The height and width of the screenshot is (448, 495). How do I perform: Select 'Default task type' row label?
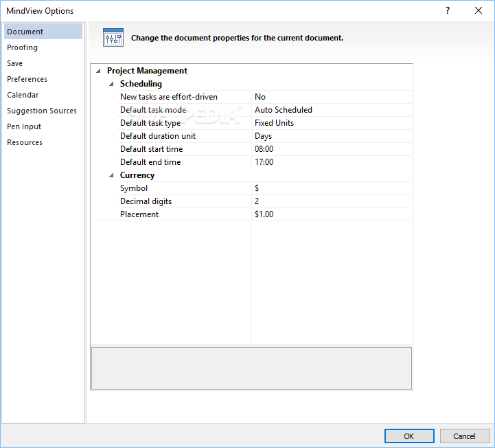click(150, 123)
